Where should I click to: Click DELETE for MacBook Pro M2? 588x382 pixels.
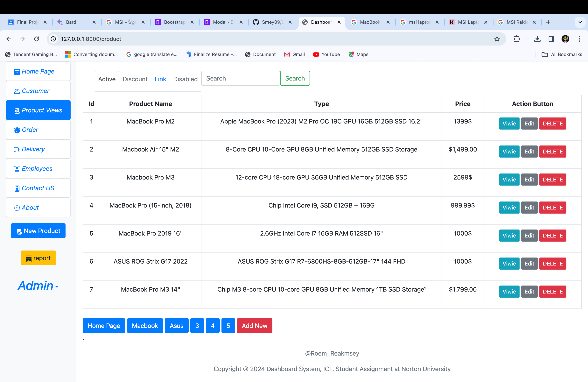pyautogui.click(x=553, y=123)
